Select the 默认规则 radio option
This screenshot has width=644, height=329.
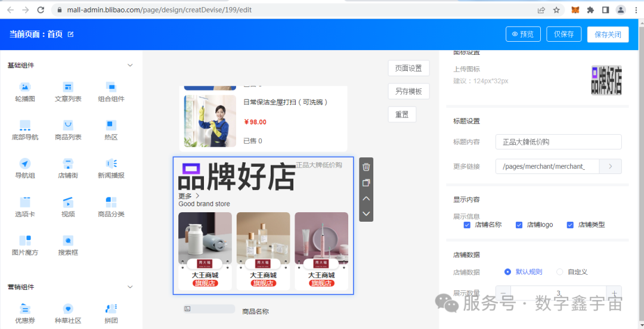[507, 272]
